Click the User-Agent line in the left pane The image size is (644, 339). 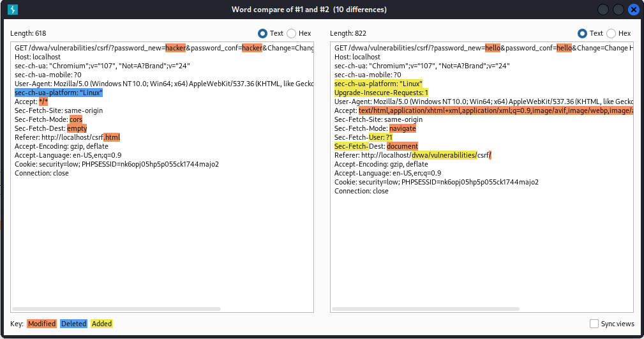coord(164,84)
